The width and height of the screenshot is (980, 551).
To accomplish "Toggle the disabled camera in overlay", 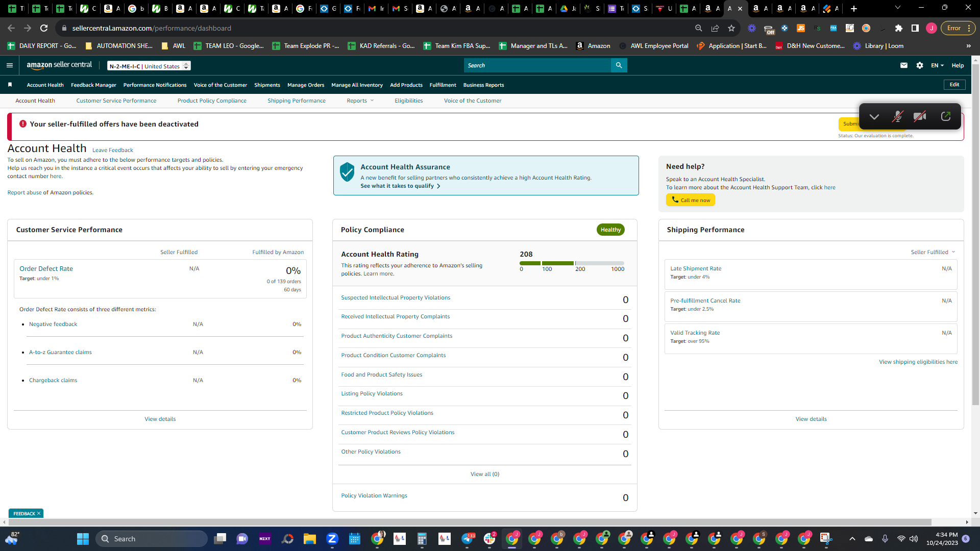I will [920, 117].
